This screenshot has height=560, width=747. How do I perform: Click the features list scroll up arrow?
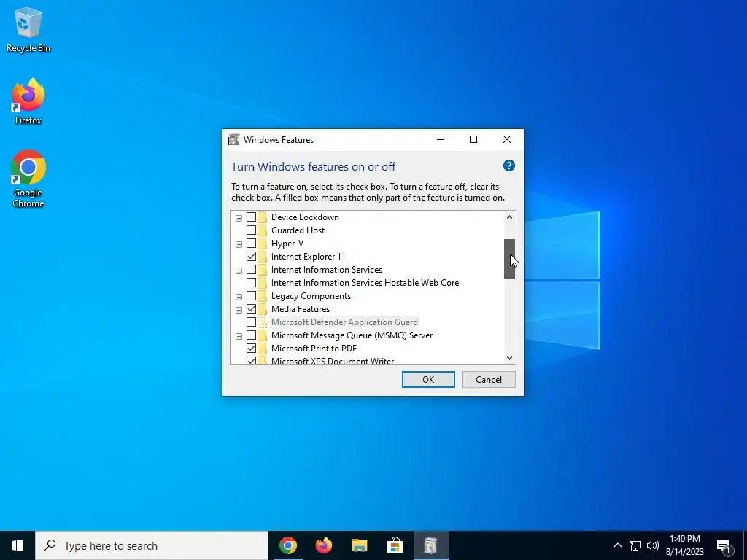pos(509,217)
